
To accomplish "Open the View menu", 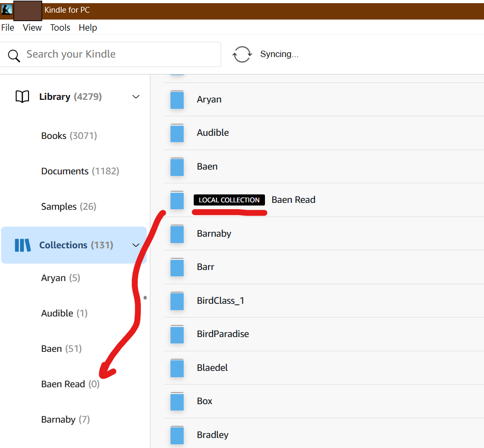I will pos(32,28).
